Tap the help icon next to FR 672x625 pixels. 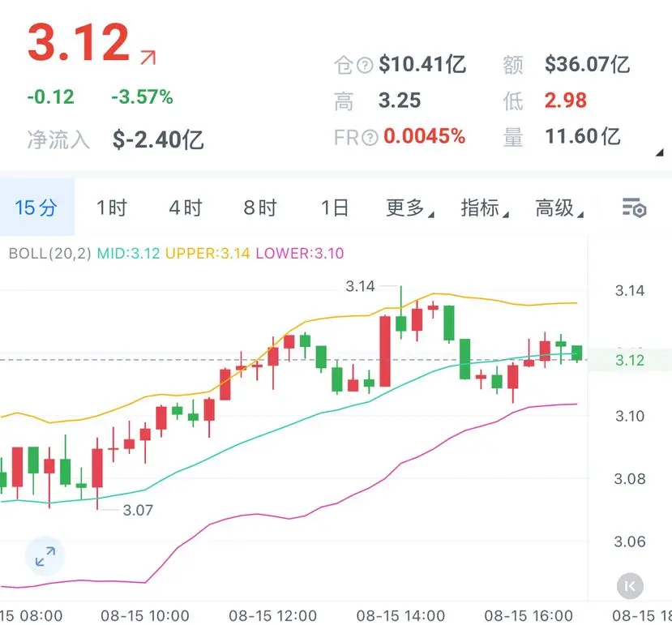[370, 138]
